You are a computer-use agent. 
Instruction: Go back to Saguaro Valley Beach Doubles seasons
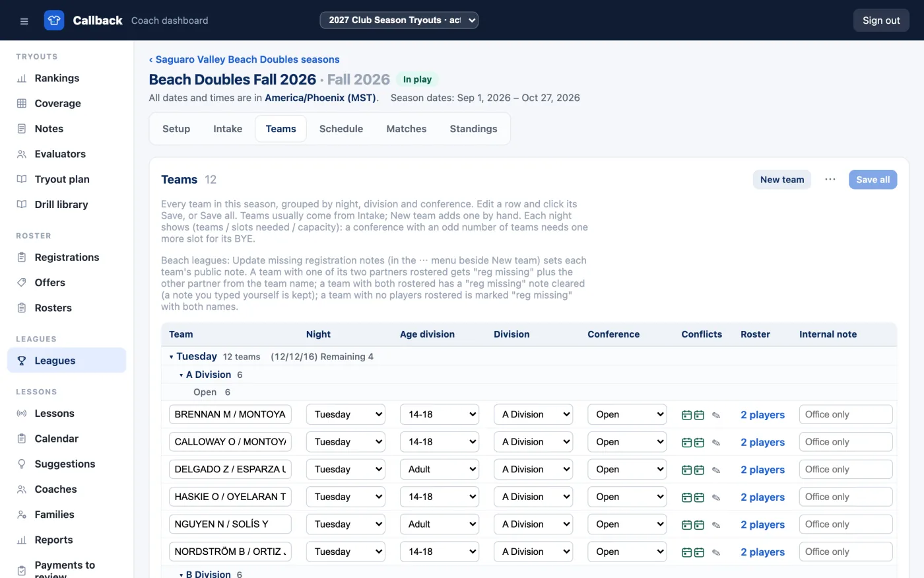244,59
